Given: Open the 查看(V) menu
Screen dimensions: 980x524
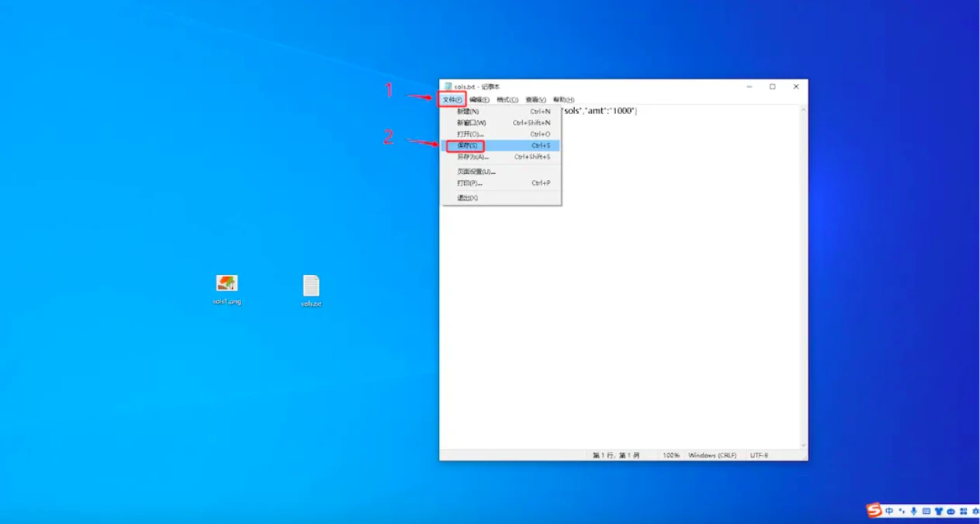Looking at the screenshot, I should coord(535,100).
